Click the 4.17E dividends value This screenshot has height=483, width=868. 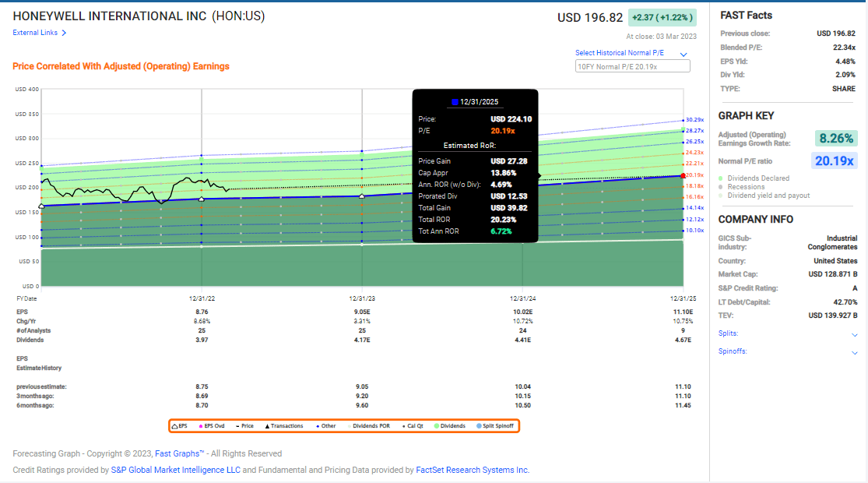pos(362,340)
